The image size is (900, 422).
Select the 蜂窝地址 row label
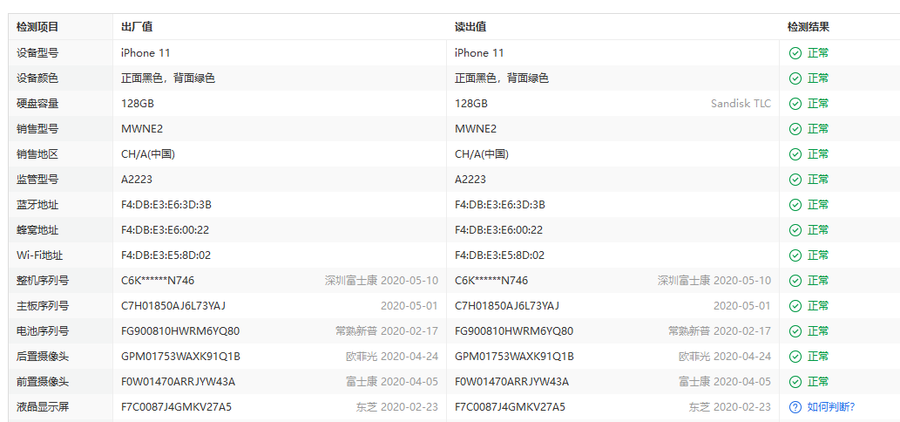[37, 230]
